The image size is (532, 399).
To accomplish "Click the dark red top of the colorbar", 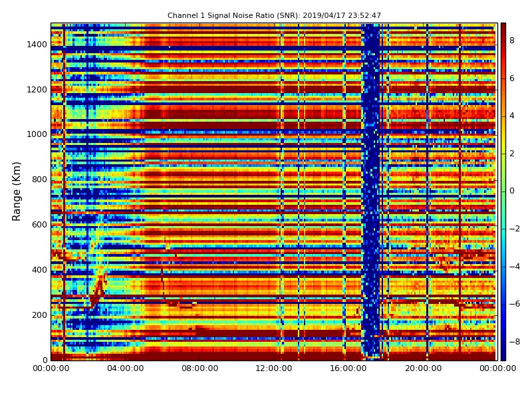I will (503, 27).
